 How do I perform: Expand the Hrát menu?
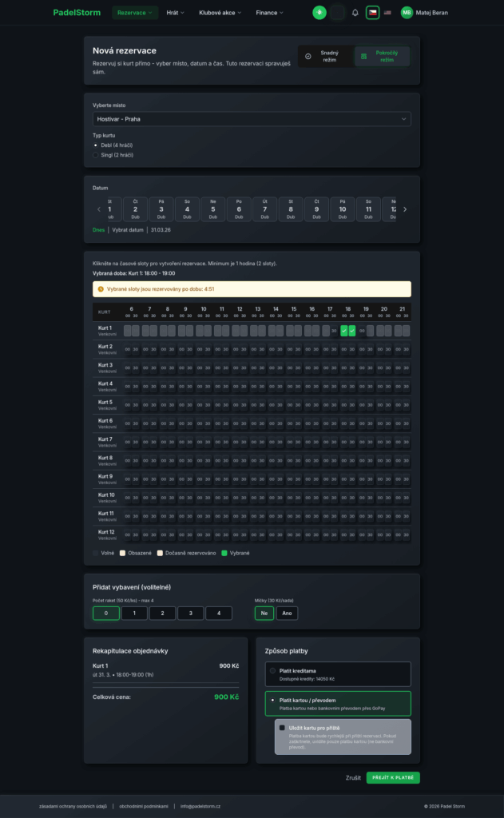point(175,13)
